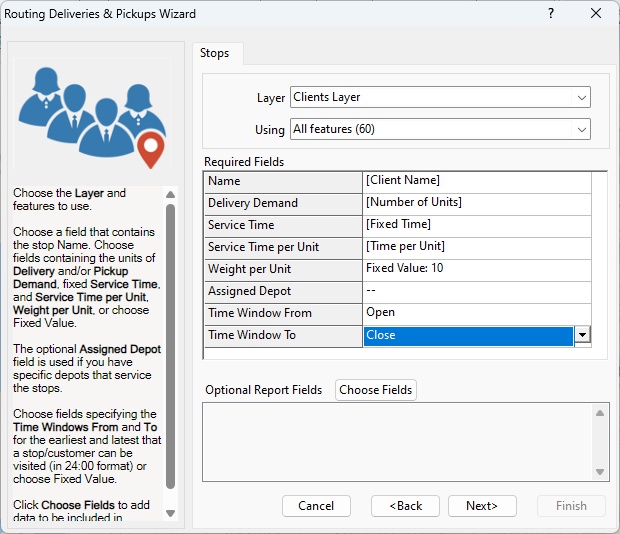Select the Name field value cell
The height and width of the screenshot is (534, 620).
[x=477, y=181]
